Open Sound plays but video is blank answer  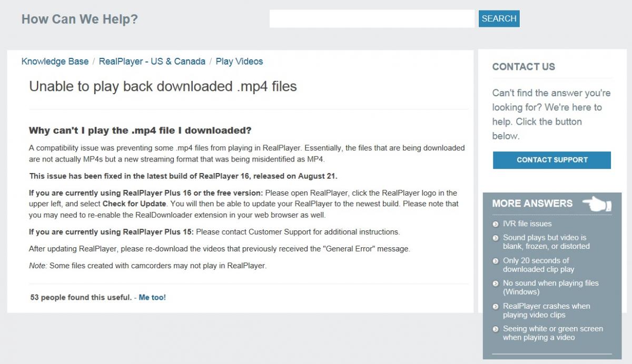tap(546, 242)
